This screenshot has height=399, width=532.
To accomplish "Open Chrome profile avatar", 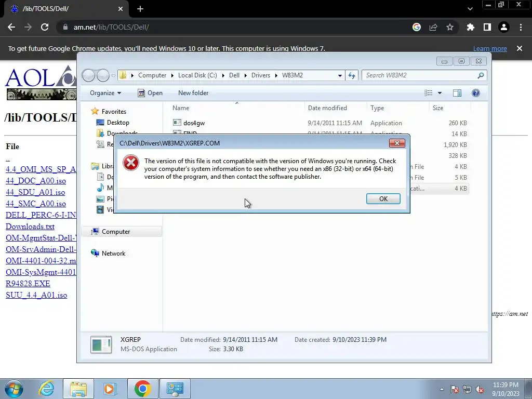I will click(504, 27).
